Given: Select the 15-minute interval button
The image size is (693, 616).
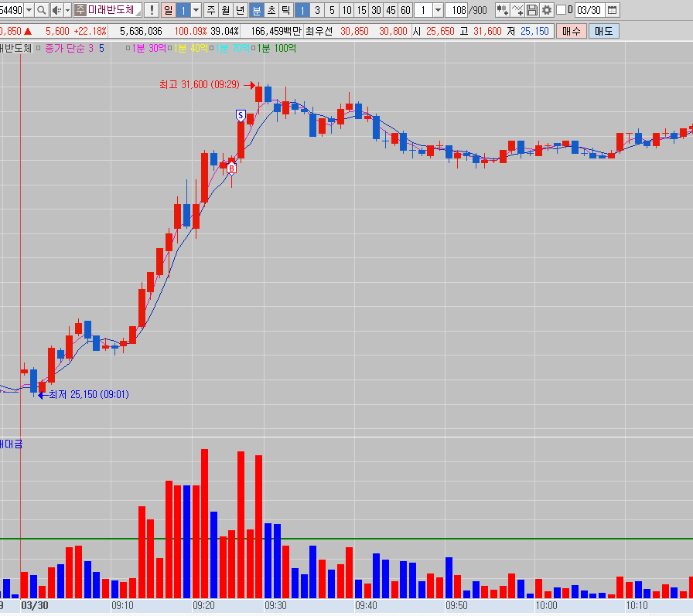Looking at the screenshot, I should [x=361, y=10].
